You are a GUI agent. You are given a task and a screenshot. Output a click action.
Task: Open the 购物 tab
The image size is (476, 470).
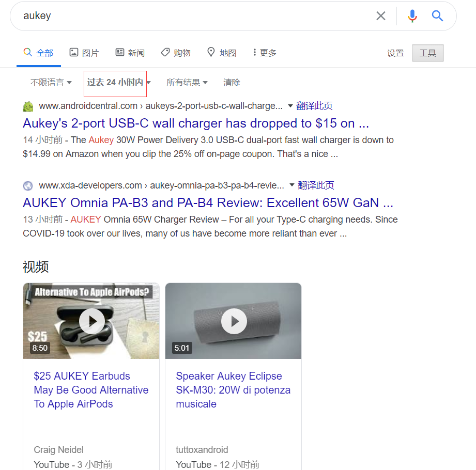tap(176, 53)
